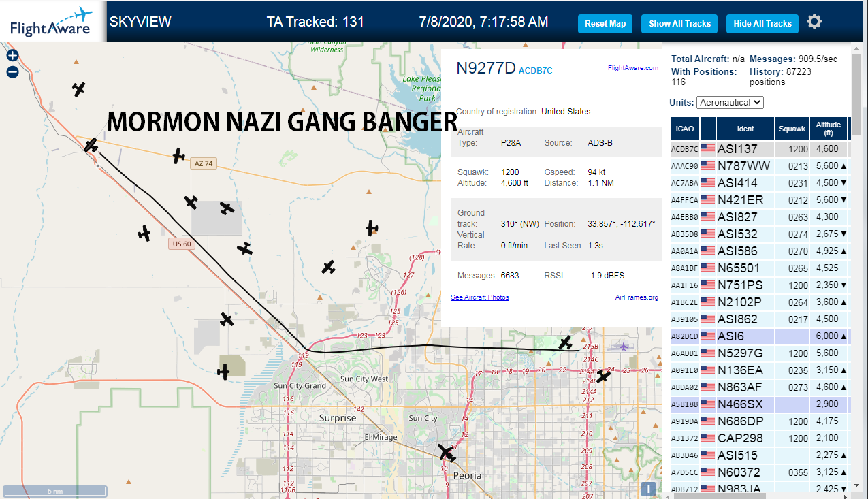Sort the table by ICAO column header
Screen dimensions: 868x499
684,129
